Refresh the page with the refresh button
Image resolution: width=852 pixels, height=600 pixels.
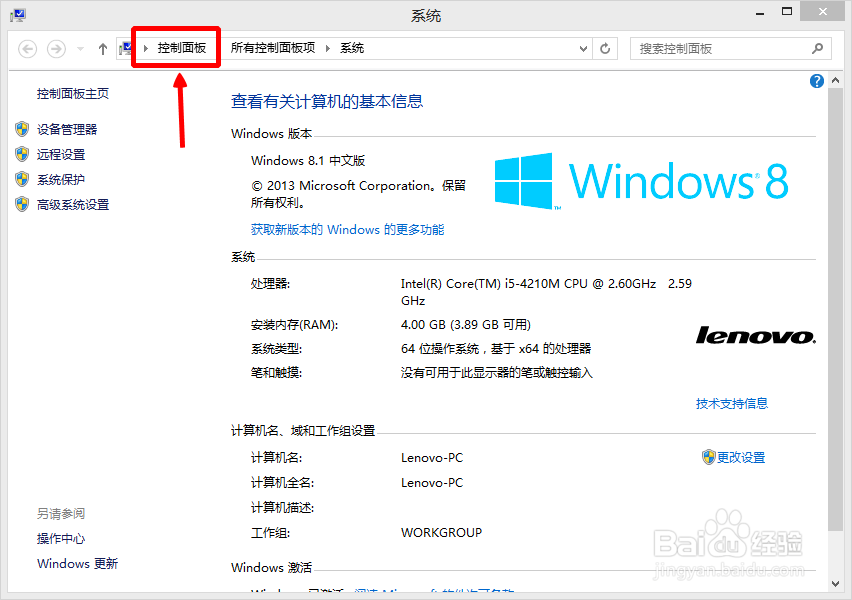(x=605, y=49)
